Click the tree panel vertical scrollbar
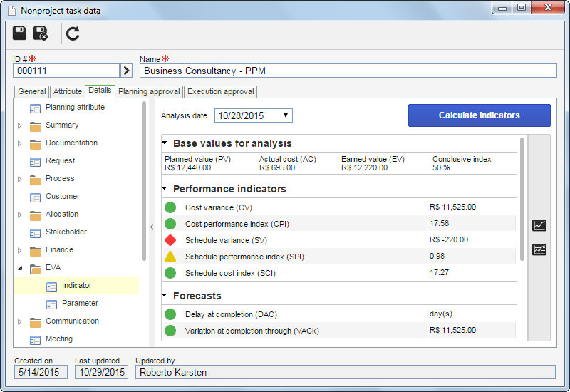This screenshot has width=570, height=392. (x=144, y=181)
